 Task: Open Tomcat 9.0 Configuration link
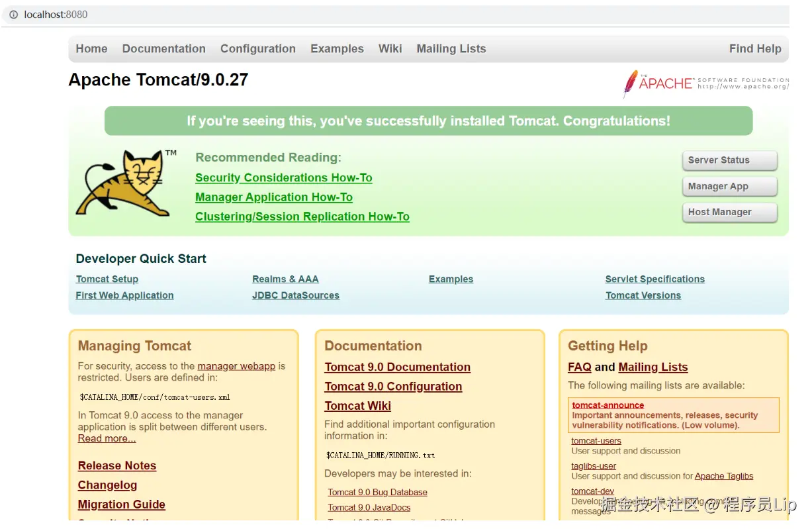click(393, 387)
